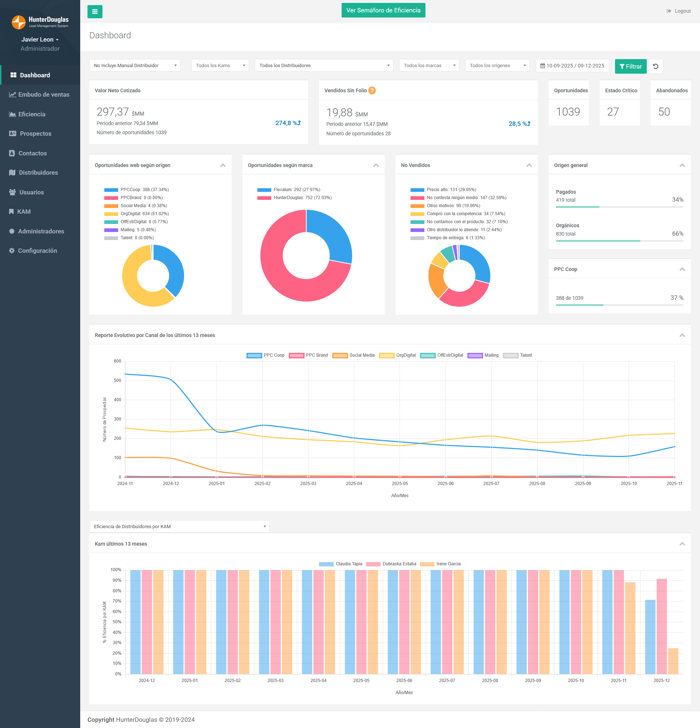Open Configuración using its gear icon
Screen dimensions: 700x728
tap(12, 250)
